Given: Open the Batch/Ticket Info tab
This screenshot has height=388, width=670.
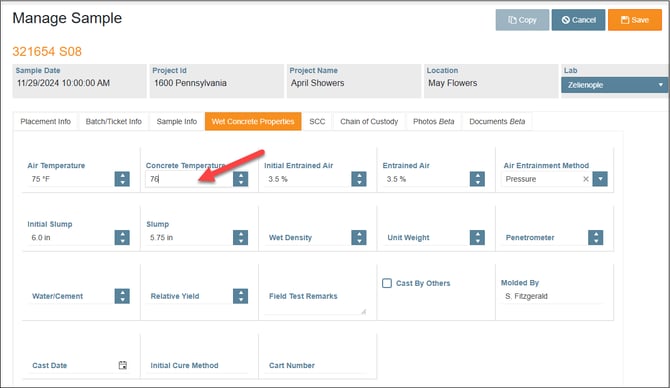Looking at the screenshot, I should tap(113, 121).
